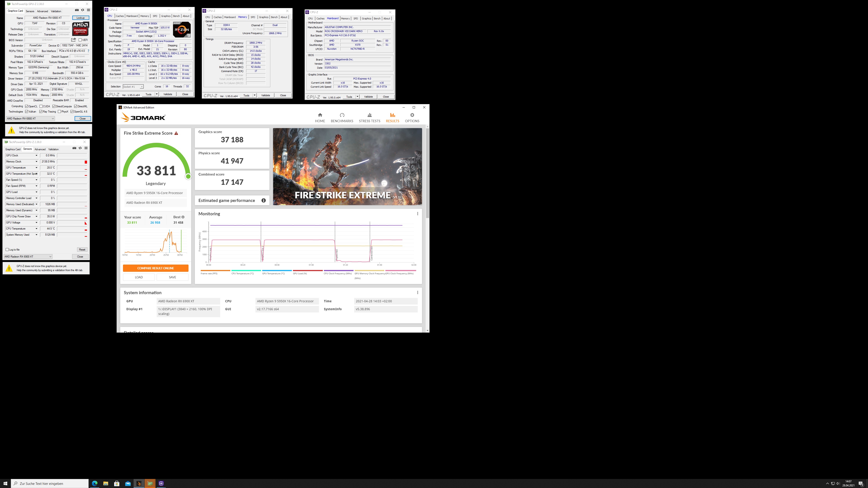Click the GPU Load (%) red legend swatch

(x=308, y=270)
